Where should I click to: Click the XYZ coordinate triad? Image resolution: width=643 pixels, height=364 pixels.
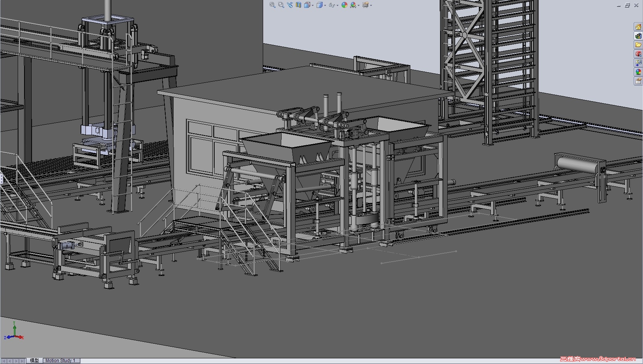click(14, 331)
